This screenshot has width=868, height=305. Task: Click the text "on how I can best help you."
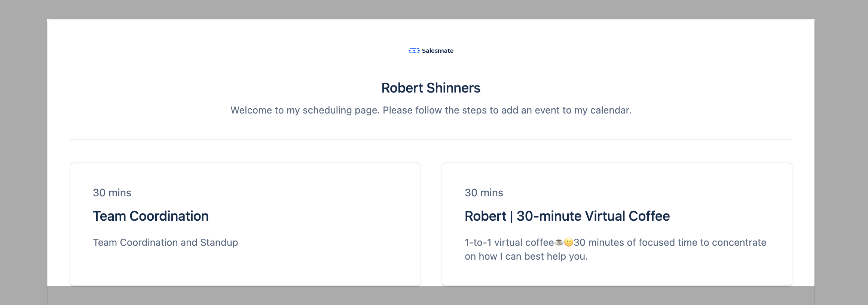tap(526, 256)
